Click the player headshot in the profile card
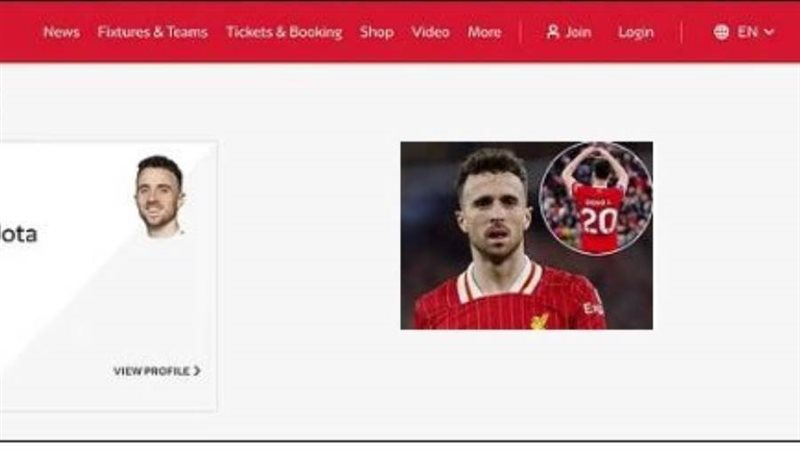The height and width of the screenshot is (450, 800). (159, 197)
